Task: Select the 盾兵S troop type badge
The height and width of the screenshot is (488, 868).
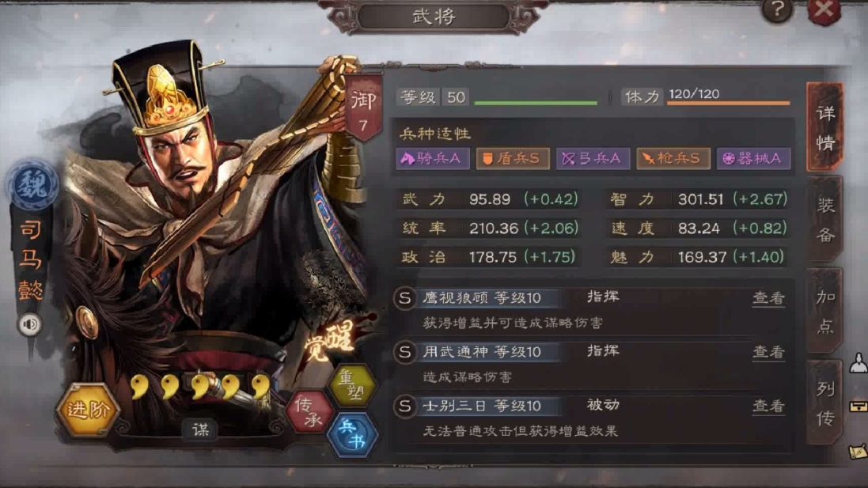Action: click(x=513, y=159)
